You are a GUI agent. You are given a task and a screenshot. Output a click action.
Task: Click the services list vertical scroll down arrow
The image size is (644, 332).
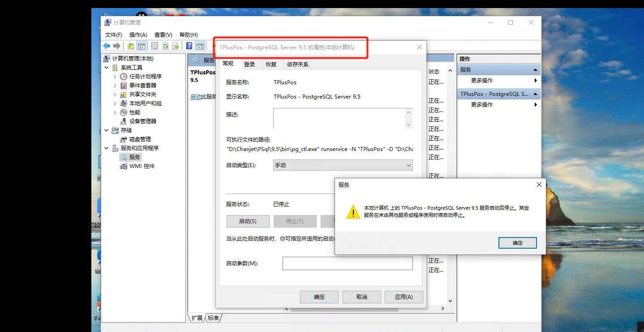(x=451, y=301)
